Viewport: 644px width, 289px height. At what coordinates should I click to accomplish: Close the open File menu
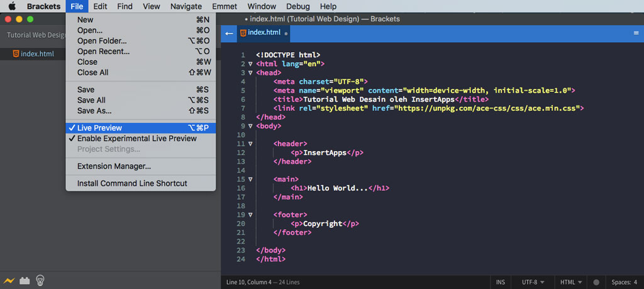(x=77, y=6)
